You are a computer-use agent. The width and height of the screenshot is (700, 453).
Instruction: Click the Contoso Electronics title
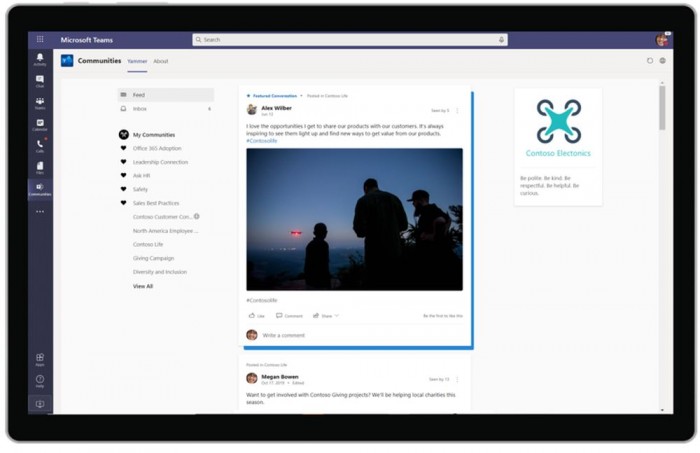pos(558,153)
